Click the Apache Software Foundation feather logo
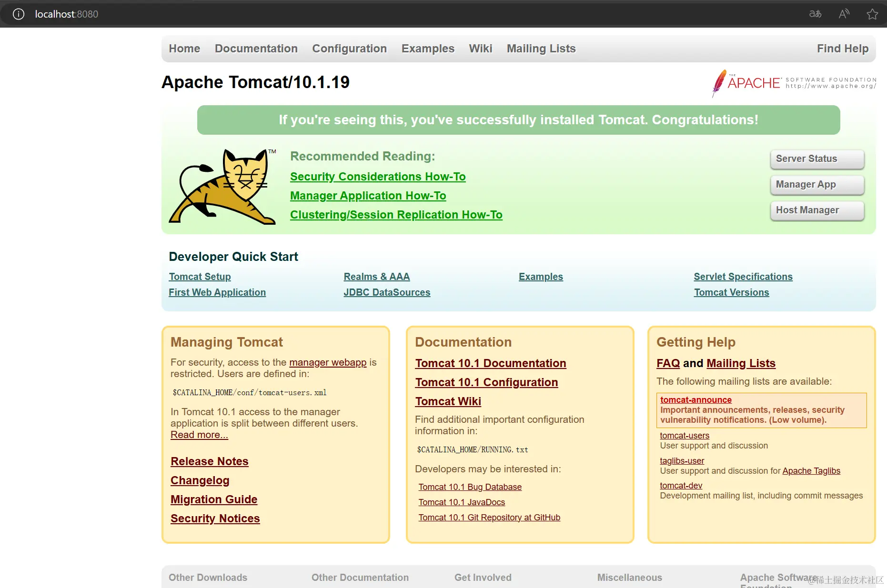The width and height of the screenshot is (887, 588). (794, 83)
